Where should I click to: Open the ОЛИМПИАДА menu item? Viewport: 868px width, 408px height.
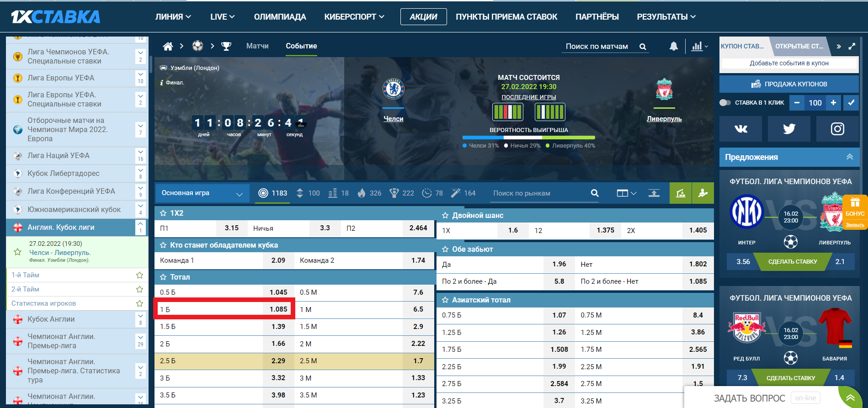[280, 17]
